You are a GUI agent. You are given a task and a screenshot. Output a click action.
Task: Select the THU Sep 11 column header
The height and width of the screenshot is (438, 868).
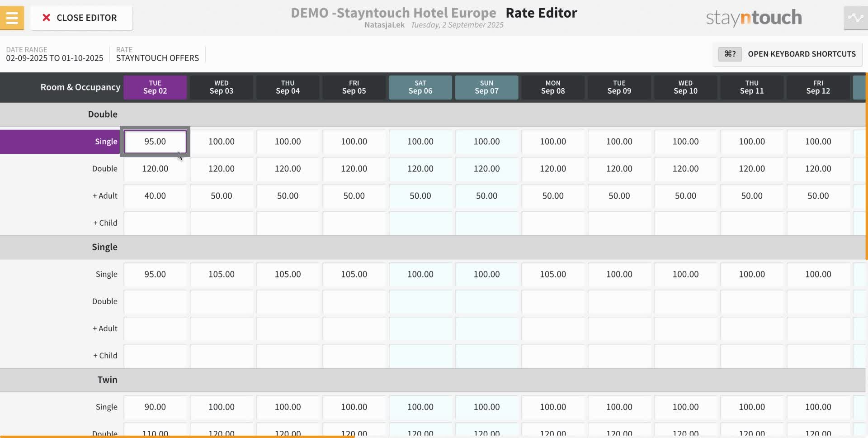(752, 87)
